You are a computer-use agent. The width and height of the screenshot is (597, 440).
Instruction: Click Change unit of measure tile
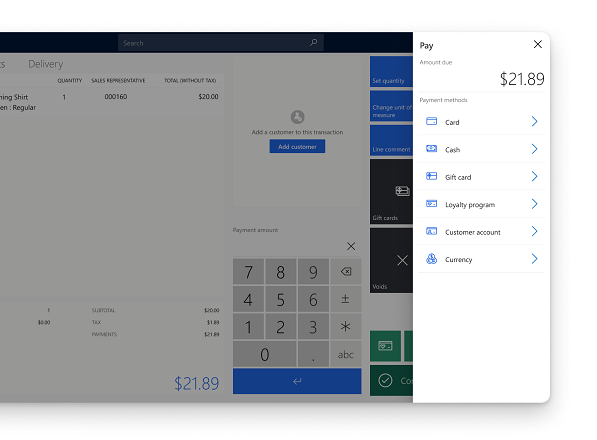[391, 106]
